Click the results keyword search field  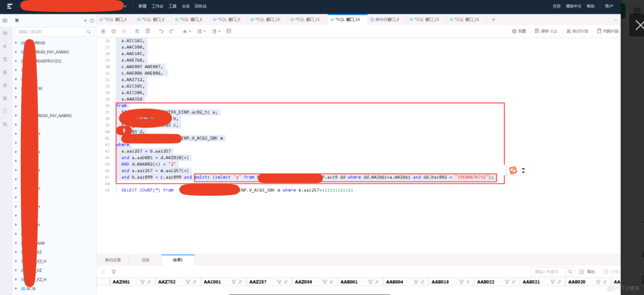(x=548, y=272)
